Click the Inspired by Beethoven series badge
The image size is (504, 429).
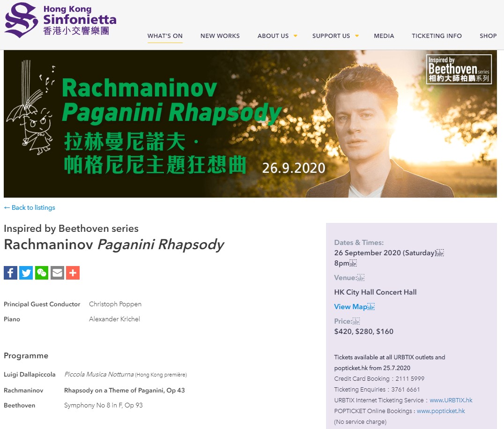click(x=459, y=69)
